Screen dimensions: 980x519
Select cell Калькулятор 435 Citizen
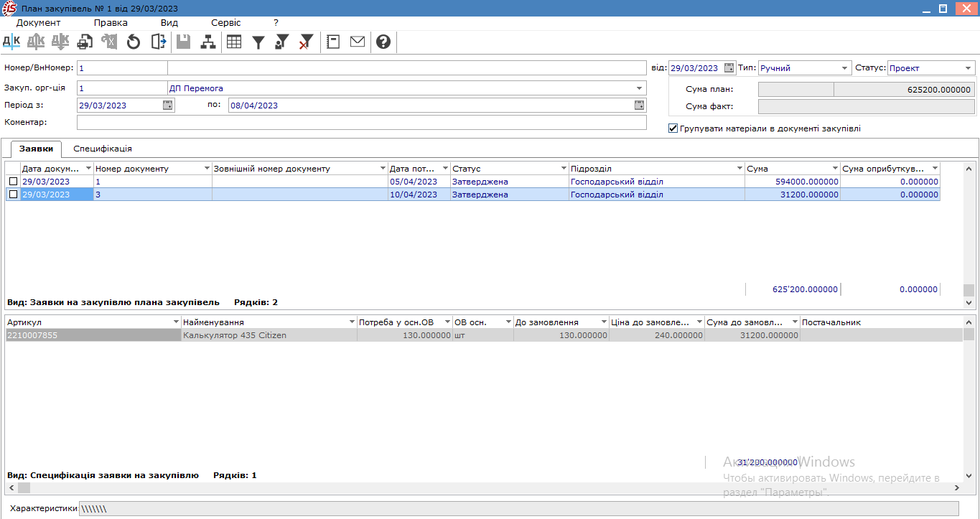point(269,335)
